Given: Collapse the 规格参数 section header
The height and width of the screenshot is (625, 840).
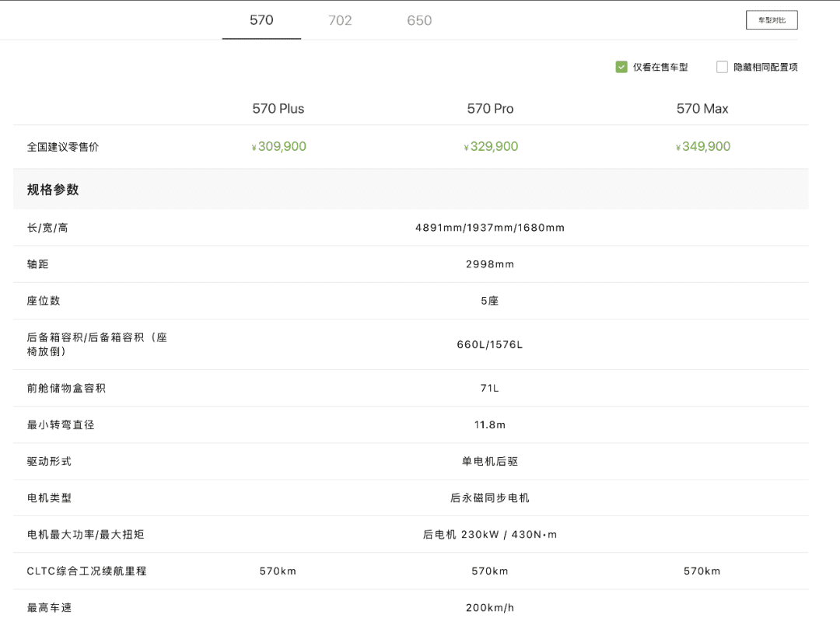Looking at the screenshot, I should coord(53,190).
